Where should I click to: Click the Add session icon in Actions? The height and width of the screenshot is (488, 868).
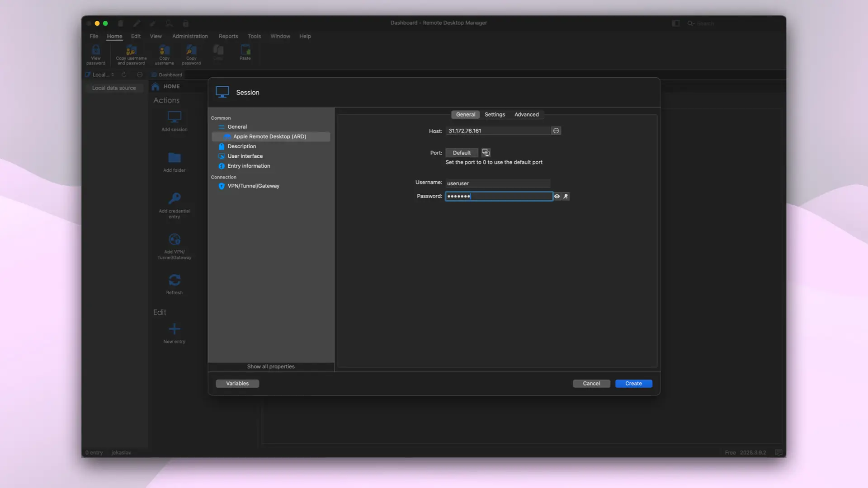(x=174, y=117)
